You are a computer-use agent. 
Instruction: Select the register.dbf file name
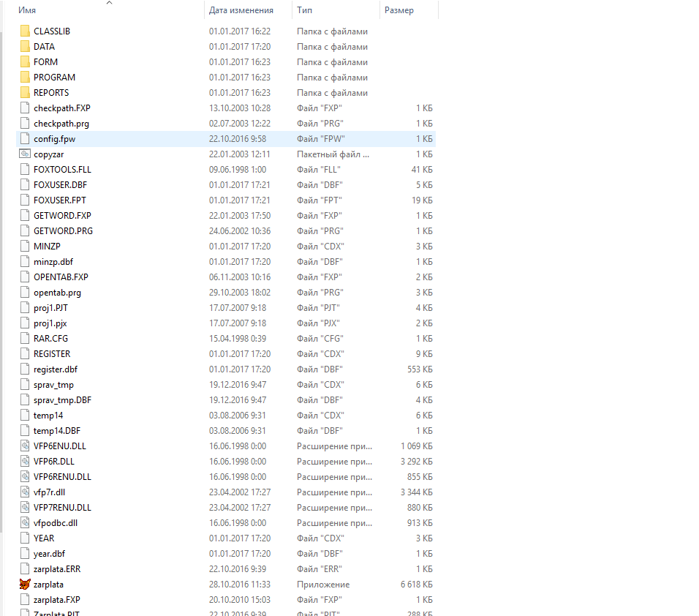click(x=55, y=369)
